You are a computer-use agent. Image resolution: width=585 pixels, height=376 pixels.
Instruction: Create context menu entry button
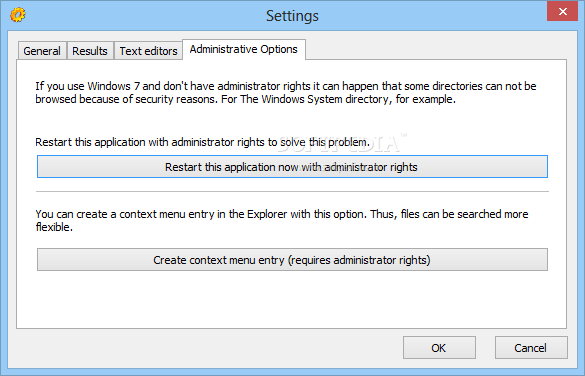point(292,260)
